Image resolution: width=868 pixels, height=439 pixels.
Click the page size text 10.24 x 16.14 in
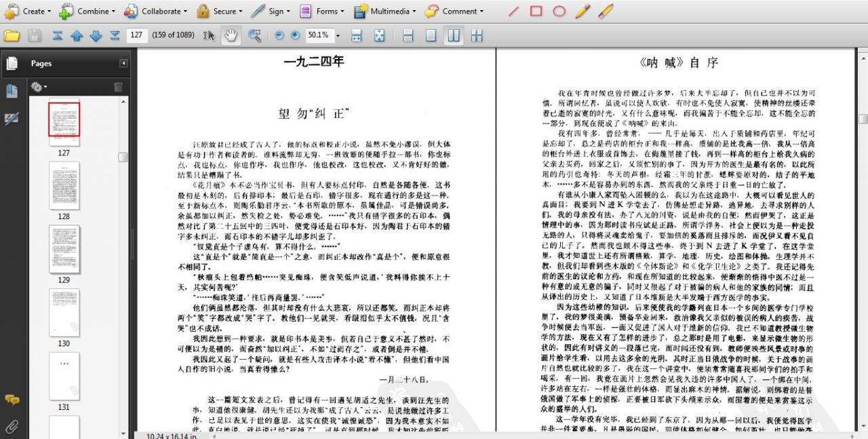point(172,435)
